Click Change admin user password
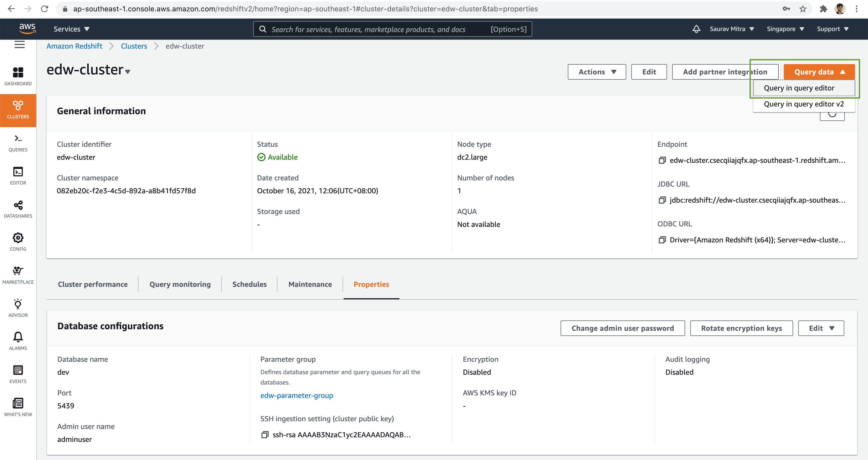 point(622,328)
